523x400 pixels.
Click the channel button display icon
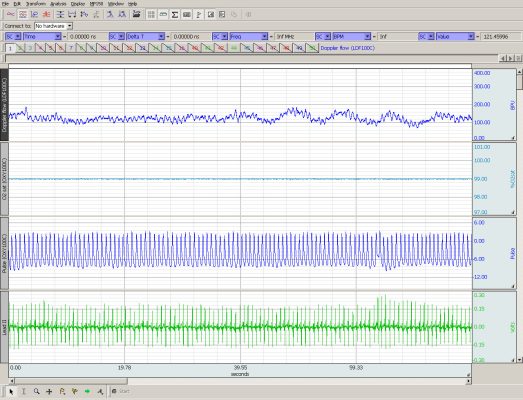click(x=187, y=14)
